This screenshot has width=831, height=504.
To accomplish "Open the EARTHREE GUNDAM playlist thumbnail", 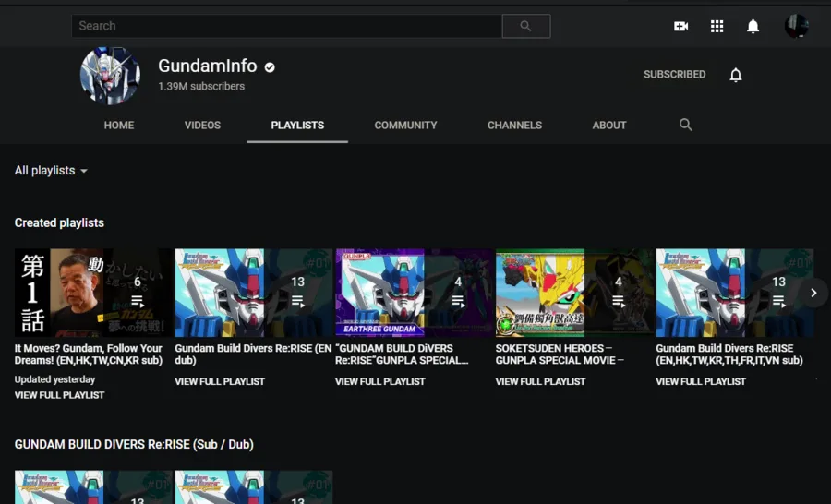I will coord(414,293).
